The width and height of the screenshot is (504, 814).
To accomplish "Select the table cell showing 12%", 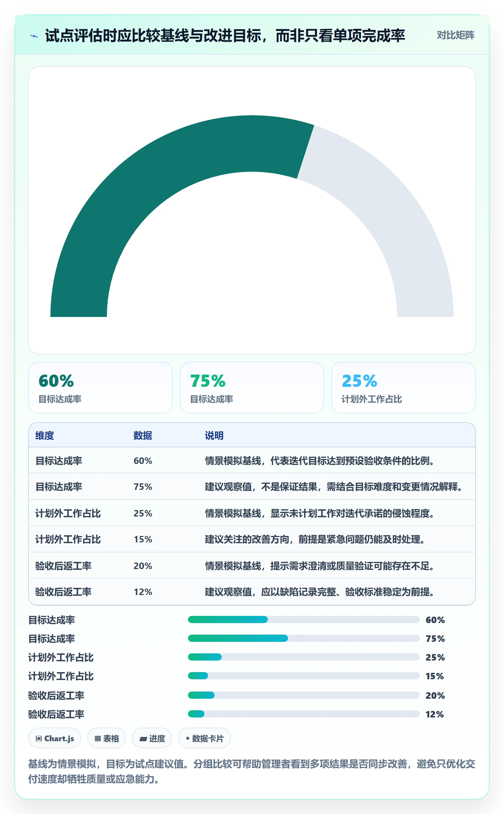I will (x=143, y=592).
